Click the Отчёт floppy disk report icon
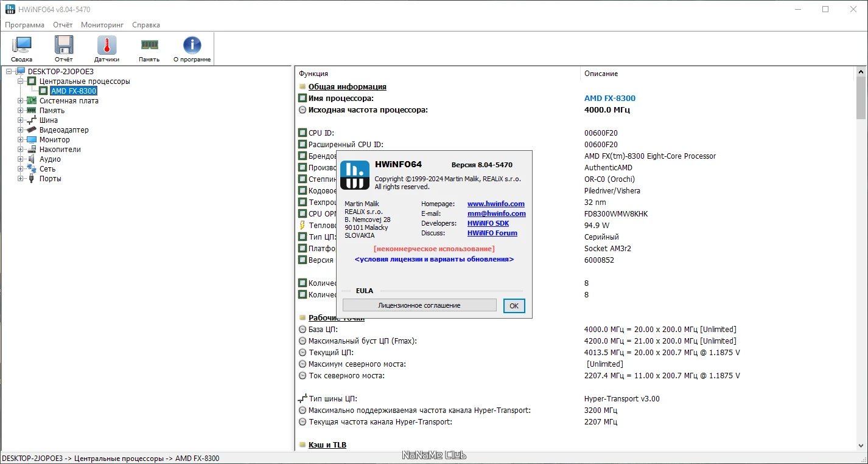The width and height of the screenshot is (868, 464). coord(64,49)
